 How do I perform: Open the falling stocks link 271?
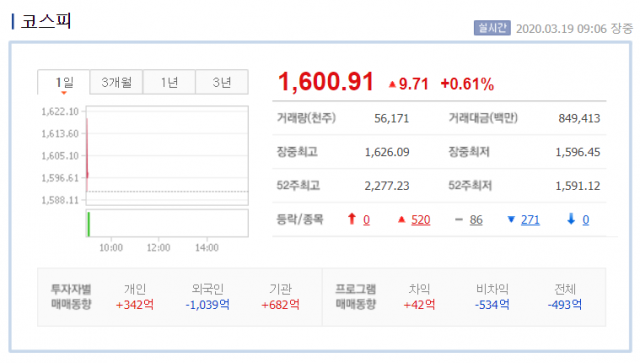point(530,220)
